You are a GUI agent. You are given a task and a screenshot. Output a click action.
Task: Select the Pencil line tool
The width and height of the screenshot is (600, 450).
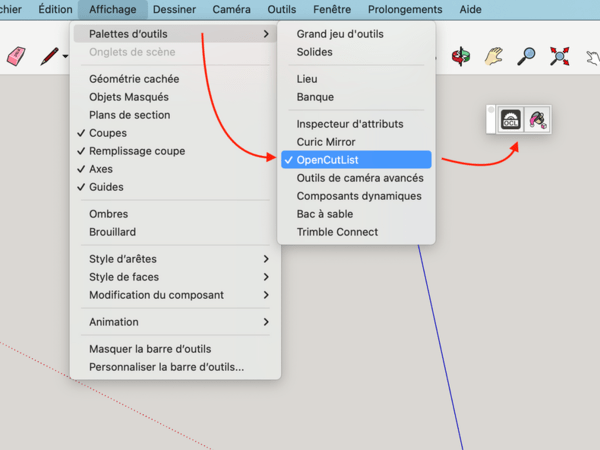click(x=49, y=57)
